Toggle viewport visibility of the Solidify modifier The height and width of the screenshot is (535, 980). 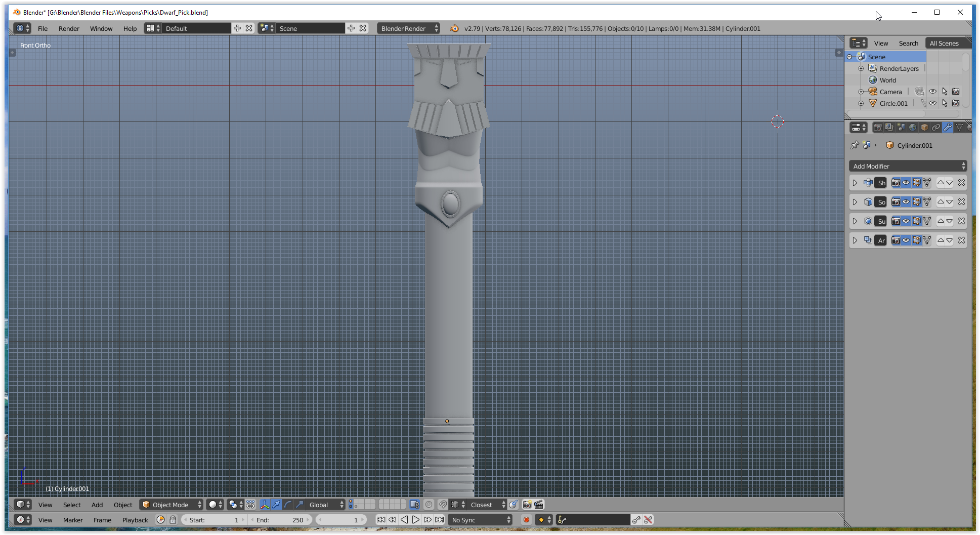coord(906,202)
